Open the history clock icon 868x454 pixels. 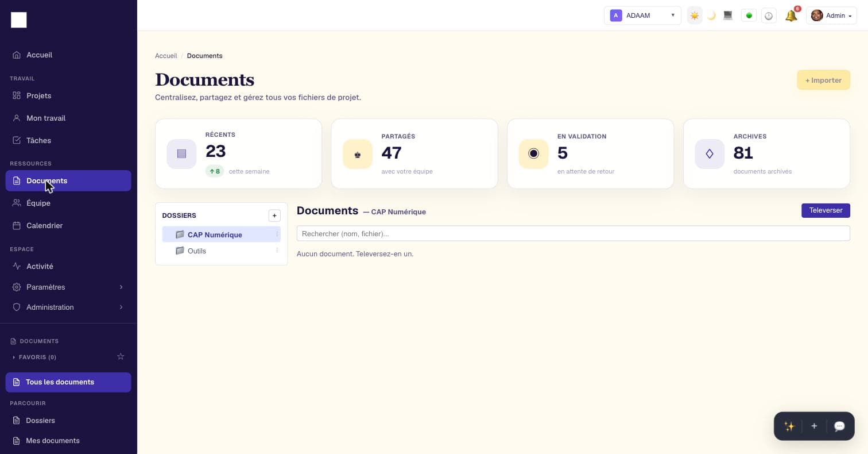[x=769, y=16]
